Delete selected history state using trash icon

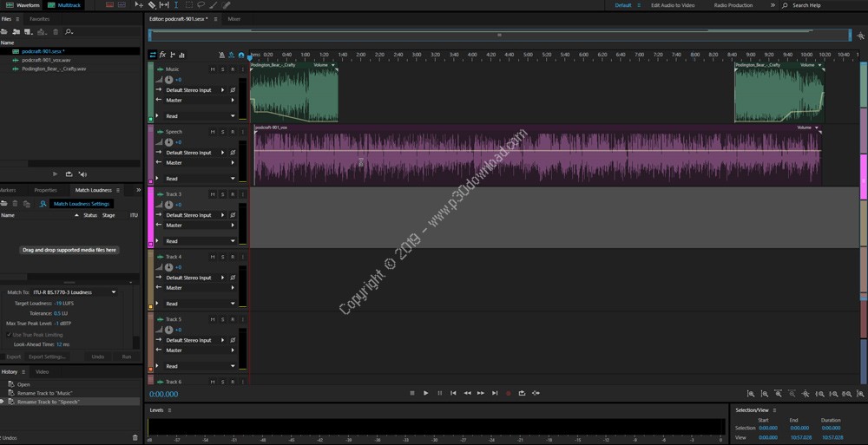coord(135,437)
